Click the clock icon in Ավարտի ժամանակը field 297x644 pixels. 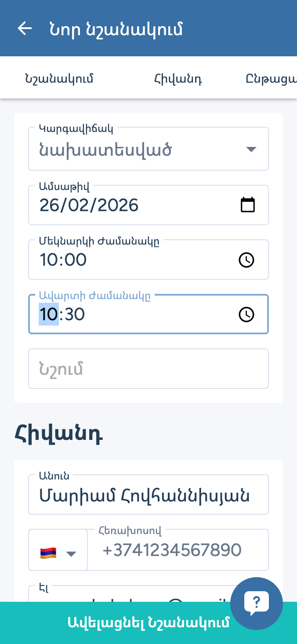point(246,315)
